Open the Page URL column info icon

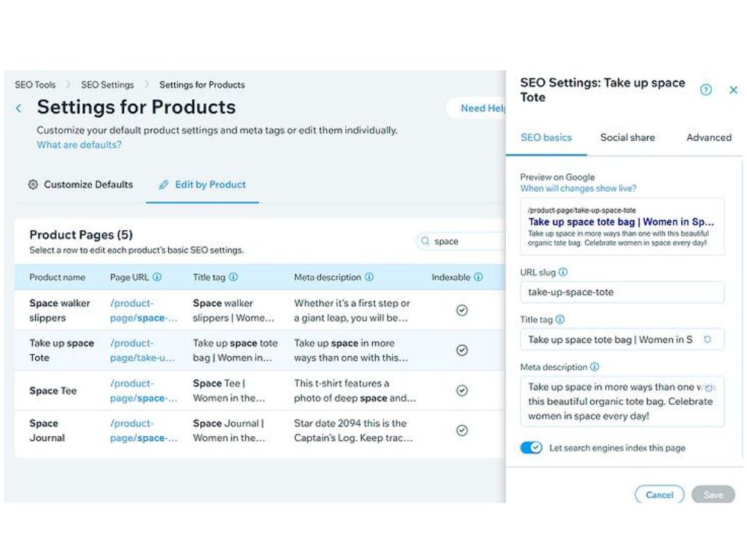point(157,277)
